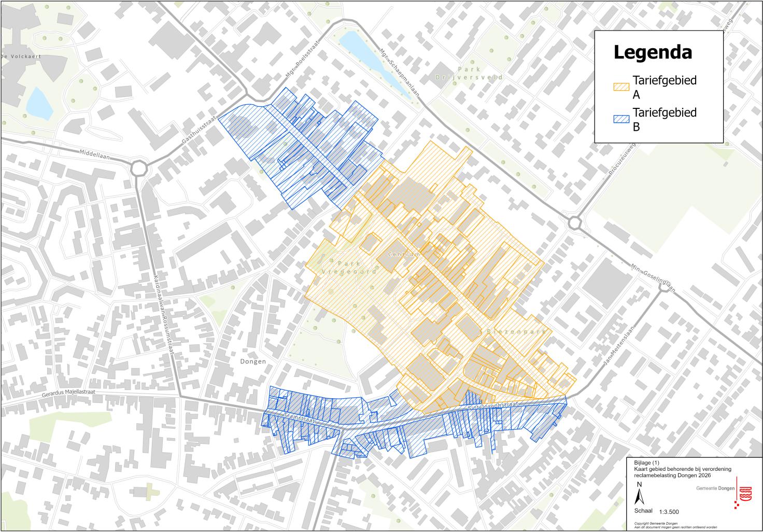Click the Bijlage (1) title text

coord(646,463)
